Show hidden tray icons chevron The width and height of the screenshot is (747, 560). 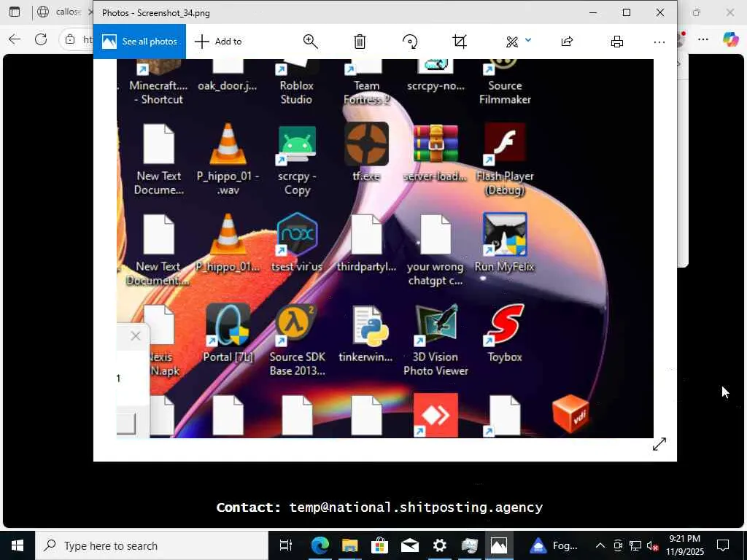(x=600, y=545)
